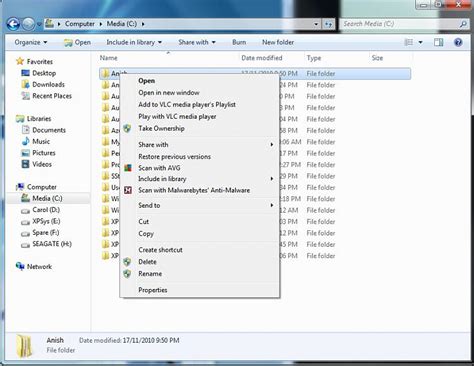Sort by the Size column header

(x=377, y=58)
